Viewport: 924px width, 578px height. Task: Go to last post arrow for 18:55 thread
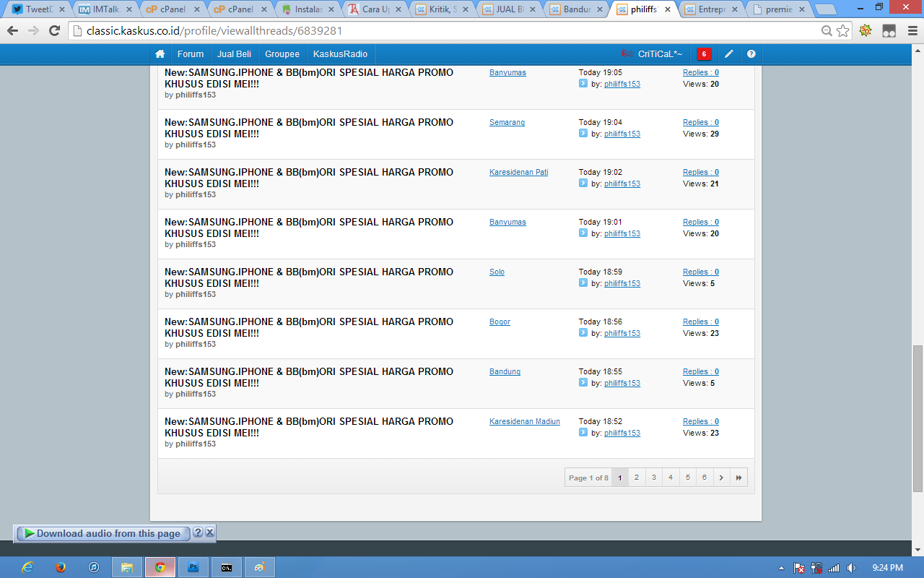583,383
